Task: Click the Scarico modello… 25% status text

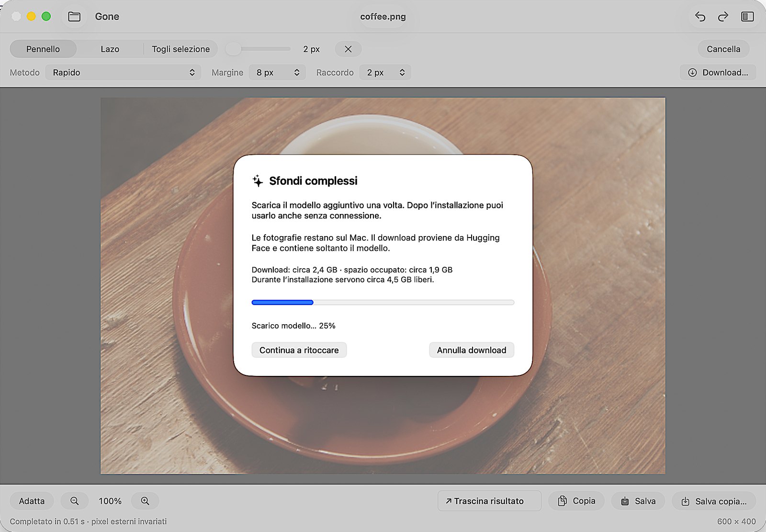Action: click(x=293, y=326)
